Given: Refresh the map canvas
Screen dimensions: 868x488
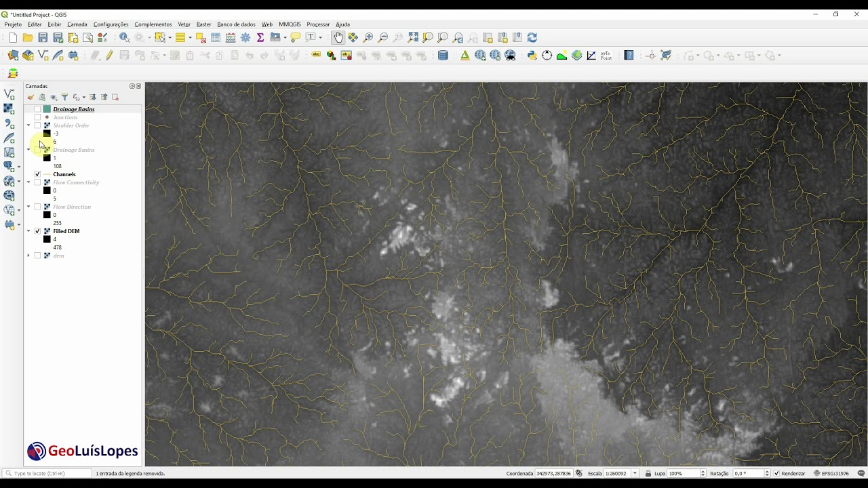Looking at the screenshot, I should tap(532, 38).
